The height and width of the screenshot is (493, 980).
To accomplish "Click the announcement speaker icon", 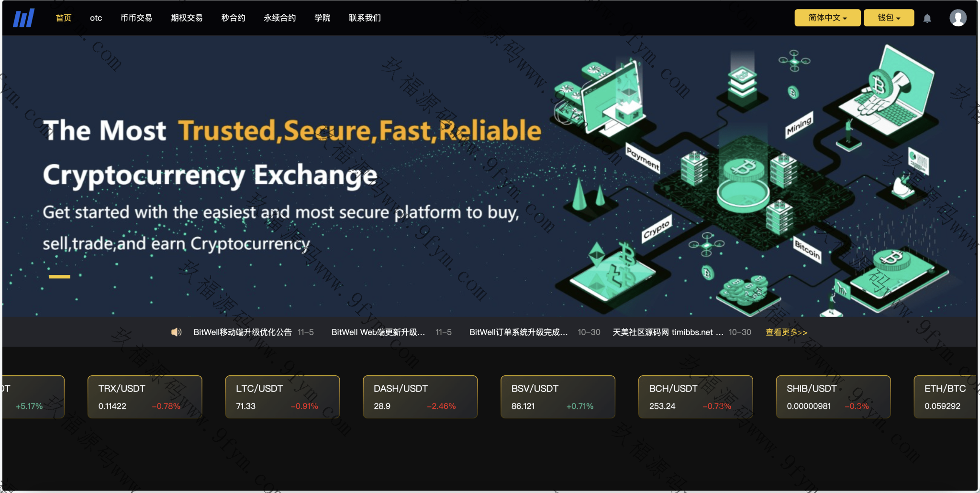I will [177, 332].
